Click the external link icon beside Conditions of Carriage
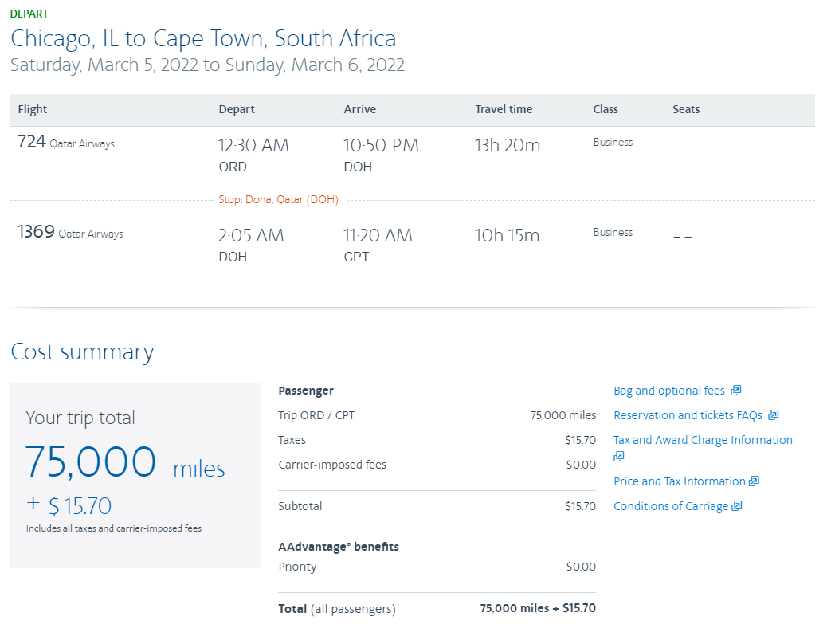Image resolution: width=831 pixels, height=644 pixels. pos(736,505)
